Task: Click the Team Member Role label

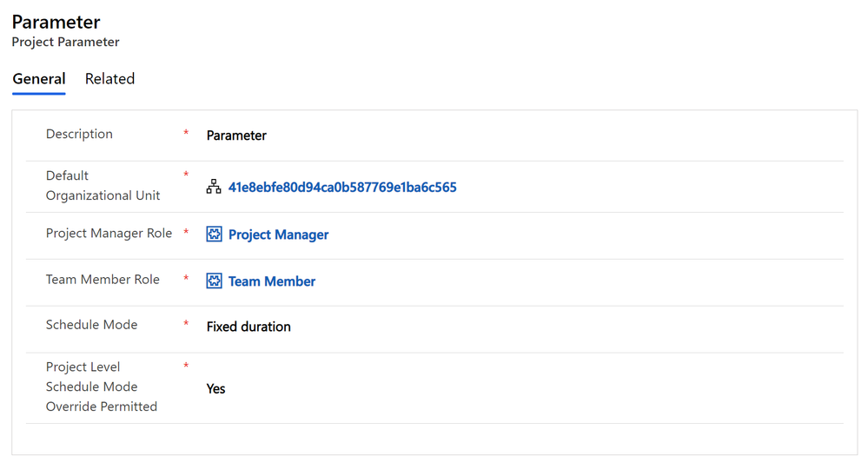Action: (103, 280)
